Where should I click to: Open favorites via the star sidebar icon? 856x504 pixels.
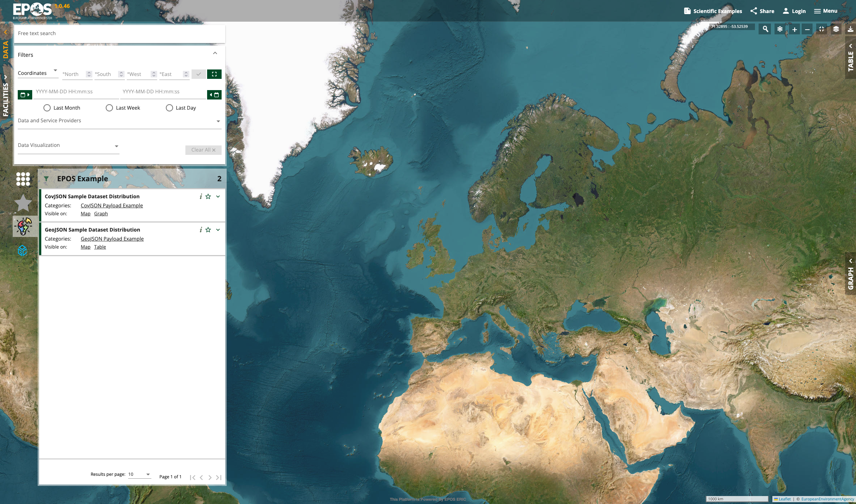click(x=23, y=203)
